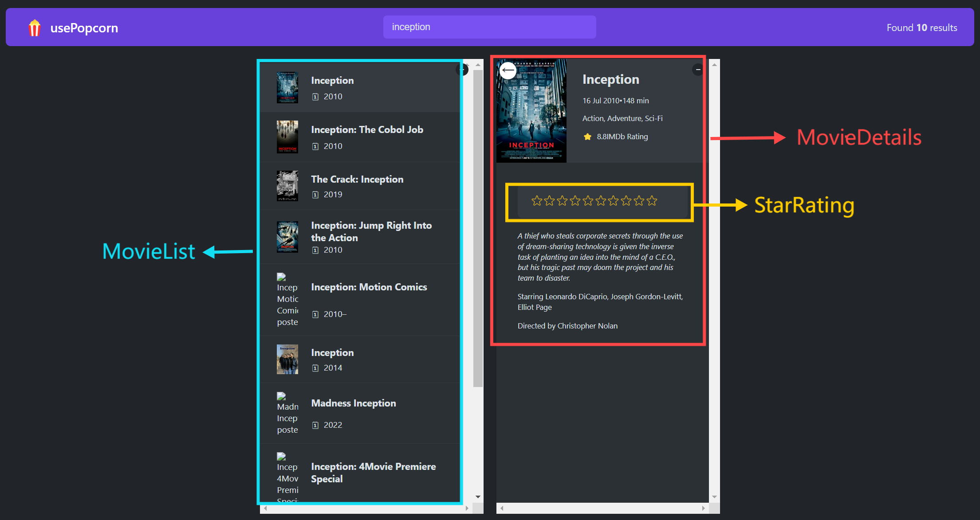Click calendar icon beside 2010– year
Image resolution: width=980 pixels, height=520 pixels.
(x=315, y=314)
